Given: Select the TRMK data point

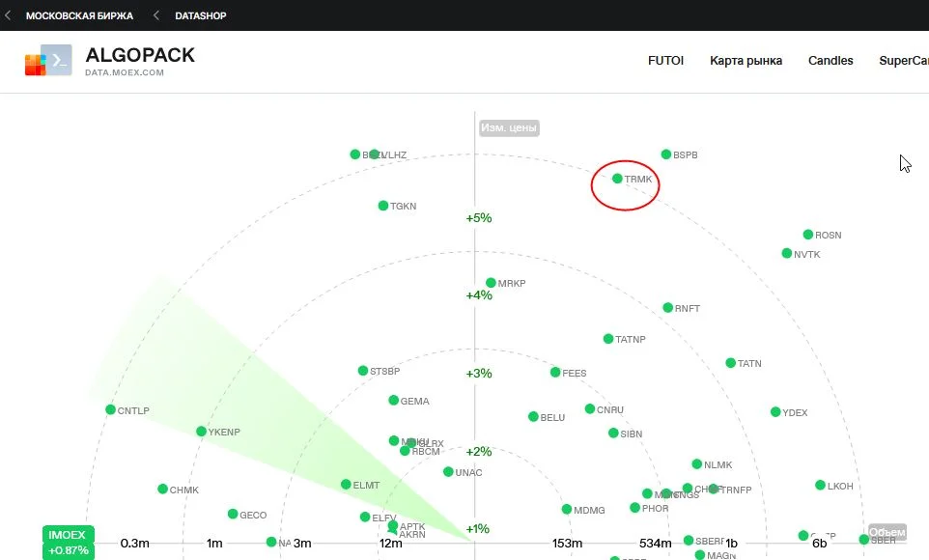Looking at the screenshot, I should click(617, 179).
